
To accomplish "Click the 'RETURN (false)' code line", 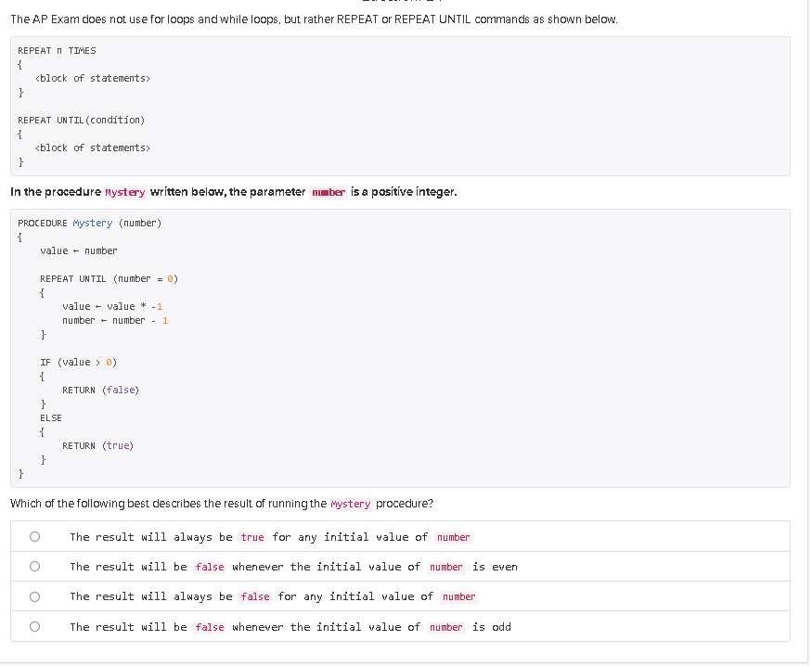I will (x=101, y=391).
